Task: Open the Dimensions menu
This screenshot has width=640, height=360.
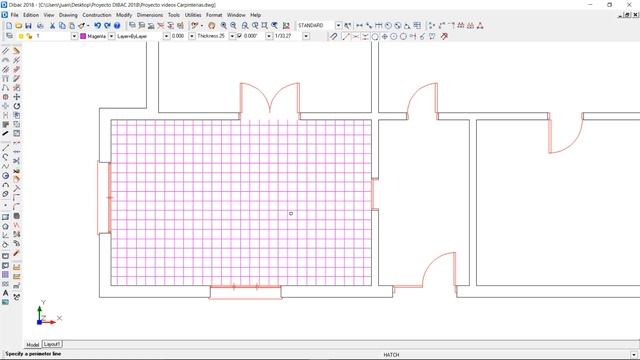Action: tap(150, 15)
